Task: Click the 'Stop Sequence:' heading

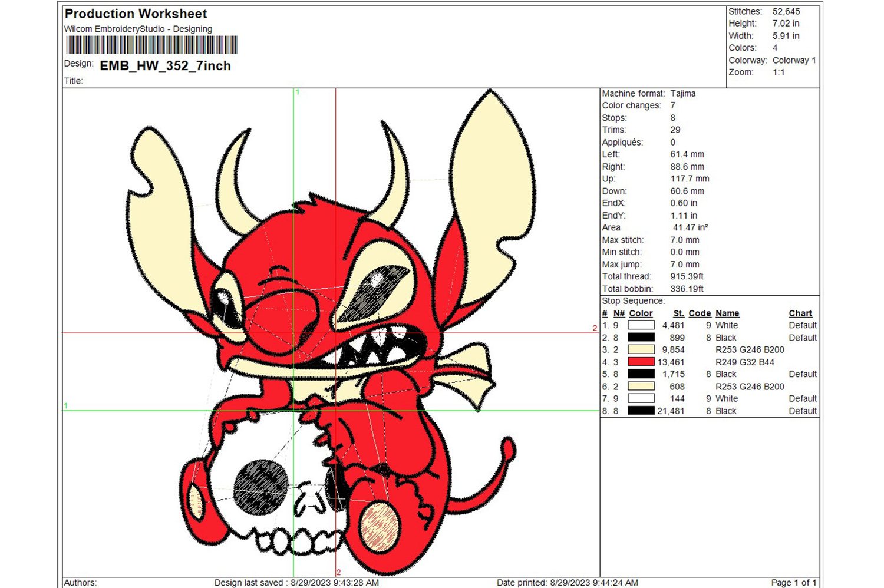Action: coord(633,301)
